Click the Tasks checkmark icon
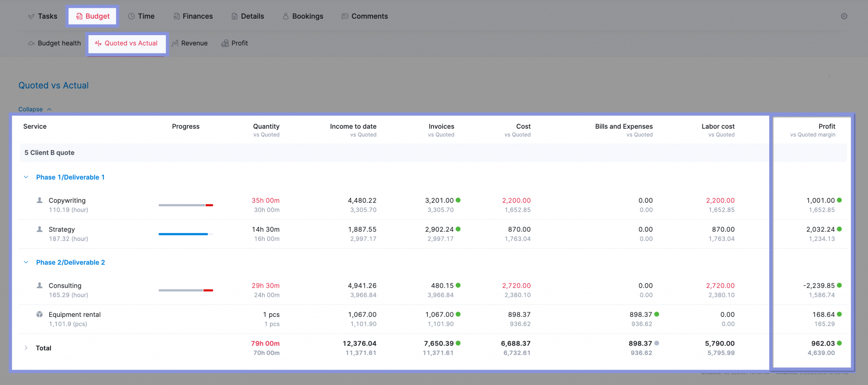The height and width of the screenshot is (385, 868). click(31, 16)
